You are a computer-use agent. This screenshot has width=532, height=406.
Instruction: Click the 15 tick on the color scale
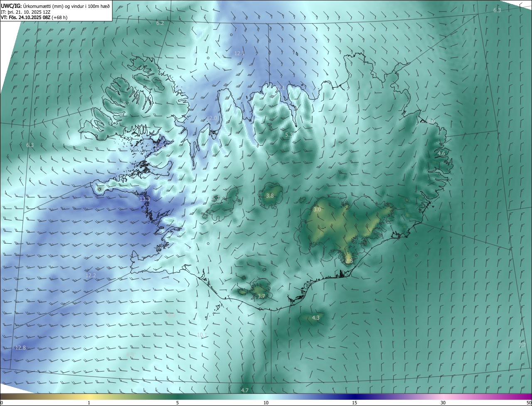[355, 403]
